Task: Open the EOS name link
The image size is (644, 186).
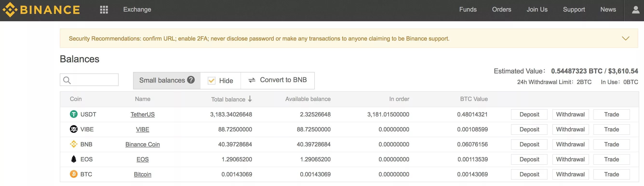Action: 142,159
